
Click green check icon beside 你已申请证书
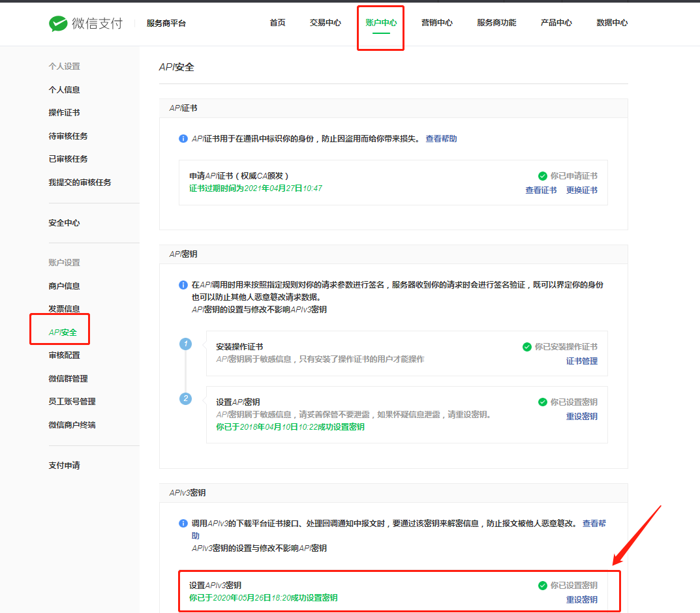(542, 176)
